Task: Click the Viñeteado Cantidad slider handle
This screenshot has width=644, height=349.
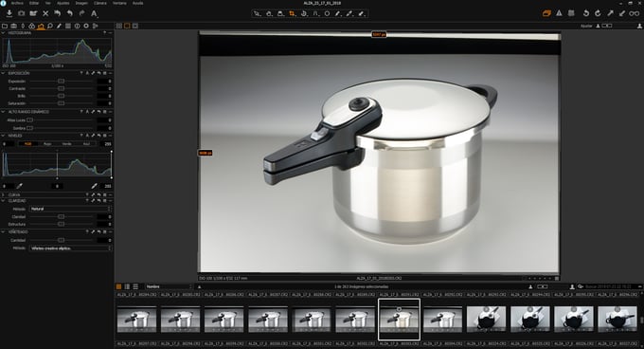Action: tap(62, 240)
